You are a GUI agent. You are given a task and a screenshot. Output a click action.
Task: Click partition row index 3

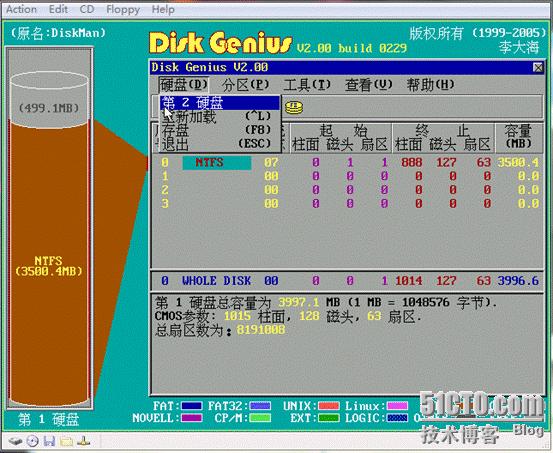(x=165, y=204)
